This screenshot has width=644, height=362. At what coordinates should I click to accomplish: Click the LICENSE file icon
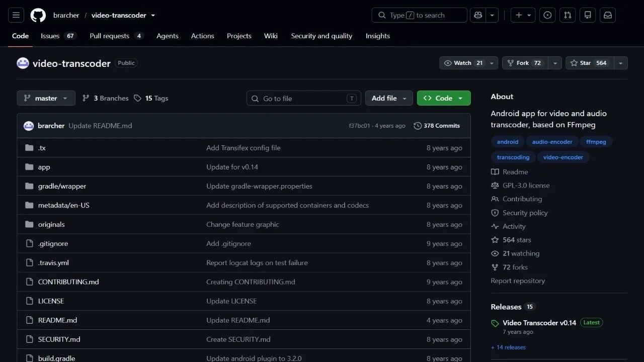coord(29,301)
